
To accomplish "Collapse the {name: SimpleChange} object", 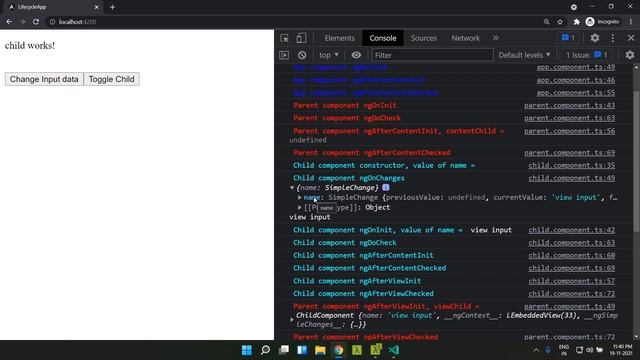I will pyautogui.click(x=292, y=188).
